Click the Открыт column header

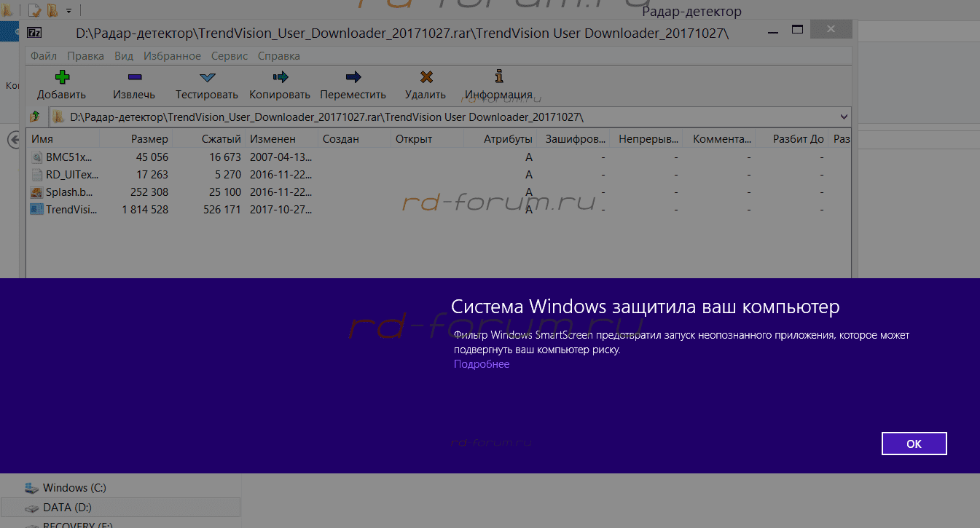pyautogui.click(x=427, y=139)
